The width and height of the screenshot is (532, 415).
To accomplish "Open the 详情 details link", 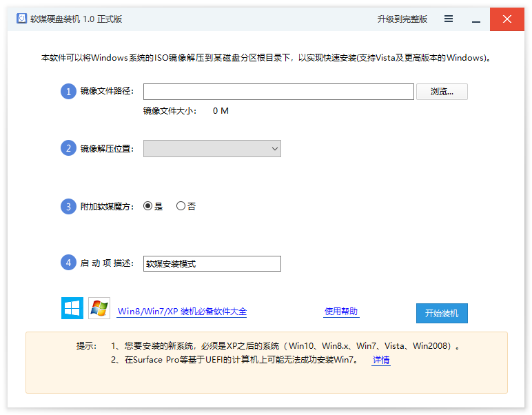I will point(381,360).
